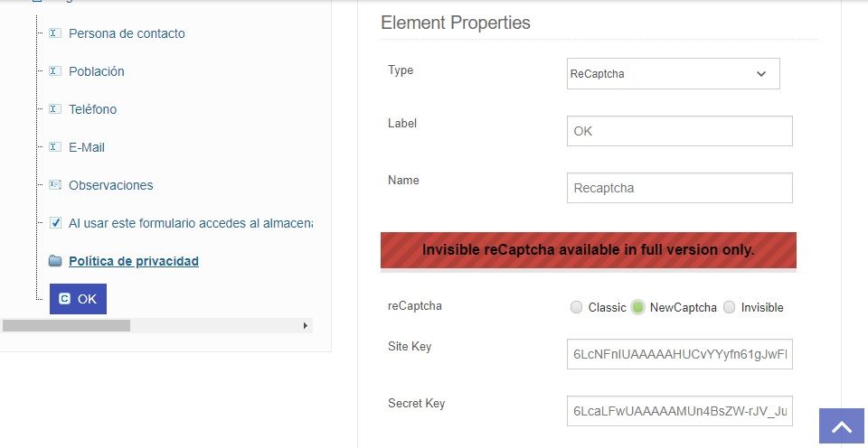Click the text field icon beside Persona de contacto
Viewport: 868px width, 448px height.
click(55, 33)
